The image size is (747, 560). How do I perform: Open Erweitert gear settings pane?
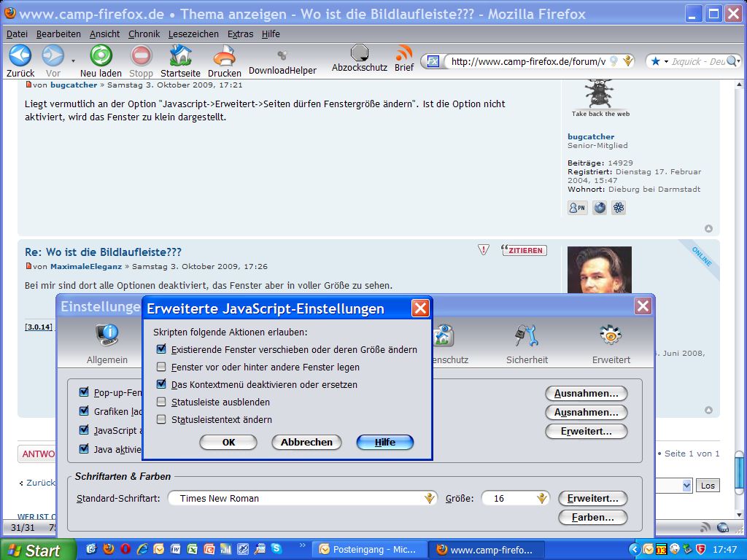[x=611, y=335]
